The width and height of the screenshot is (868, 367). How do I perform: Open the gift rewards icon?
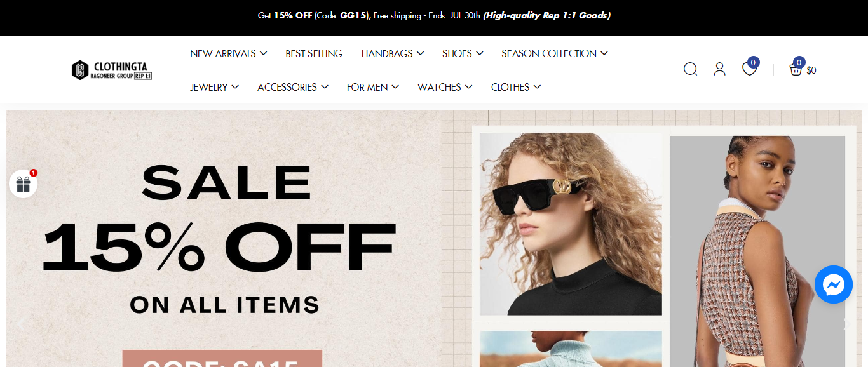coord(23,184)
